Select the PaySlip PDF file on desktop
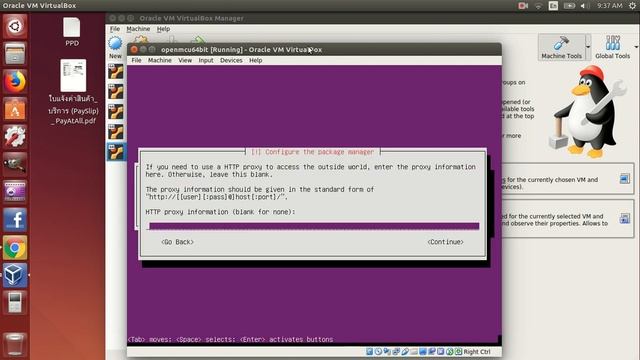The image size is (640, 360). 73,92
